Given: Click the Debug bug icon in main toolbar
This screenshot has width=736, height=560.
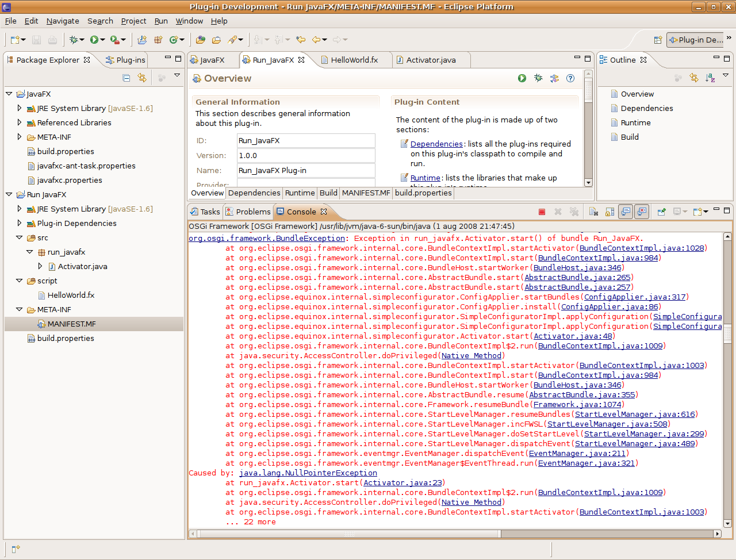Looking at the screenshot, I should [x=74, y=40].
